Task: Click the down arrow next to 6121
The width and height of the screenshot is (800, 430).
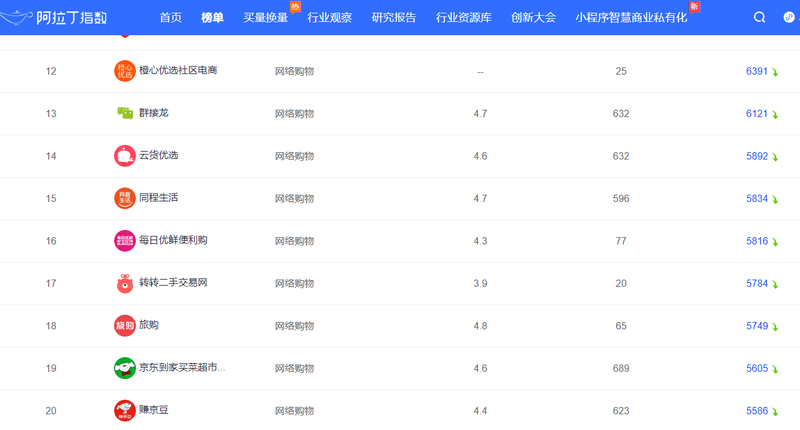Action: point(774,114)
